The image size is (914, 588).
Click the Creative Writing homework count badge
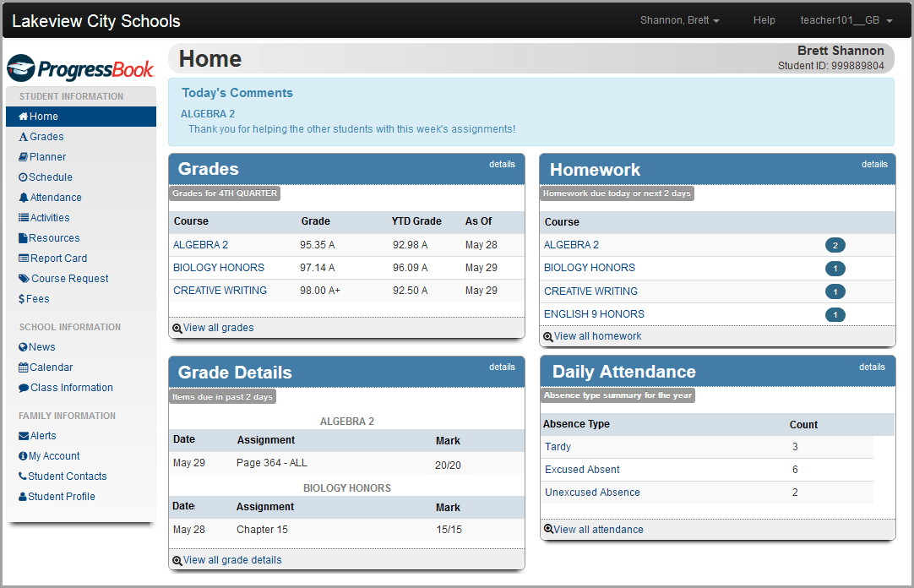835,292
